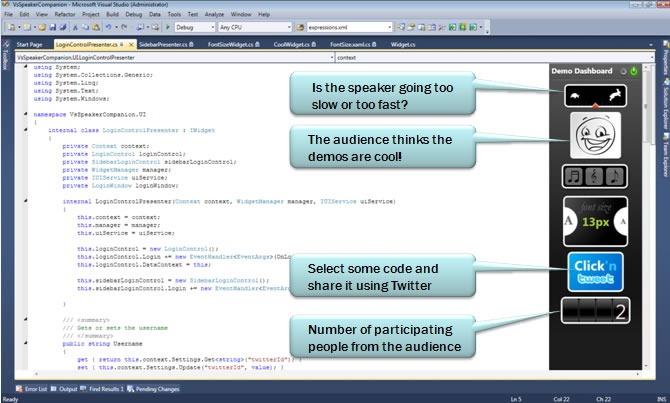Select the double-note music icon
This screenshot has width=670, height=403.
pyautogui.click(x=573, y=176)
